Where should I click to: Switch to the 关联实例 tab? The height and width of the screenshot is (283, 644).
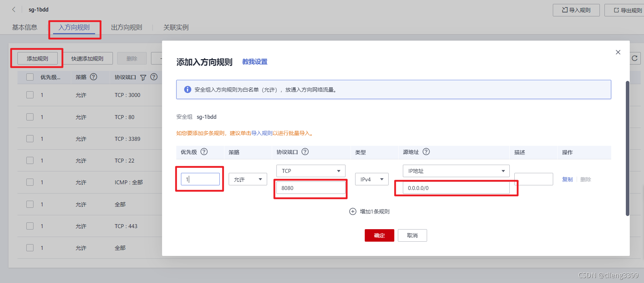point(176,27)
